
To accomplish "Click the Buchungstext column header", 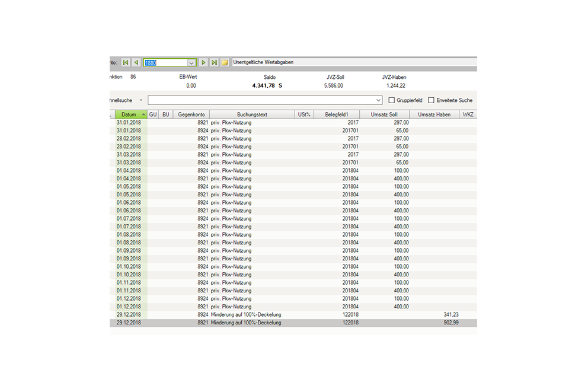I will tap(252, 114).
